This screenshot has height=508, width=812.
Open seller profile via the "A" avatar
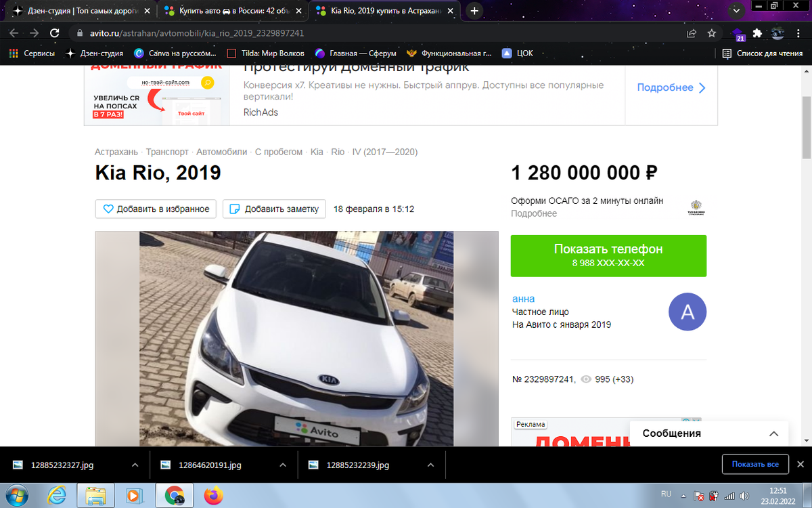pos(687,312)
